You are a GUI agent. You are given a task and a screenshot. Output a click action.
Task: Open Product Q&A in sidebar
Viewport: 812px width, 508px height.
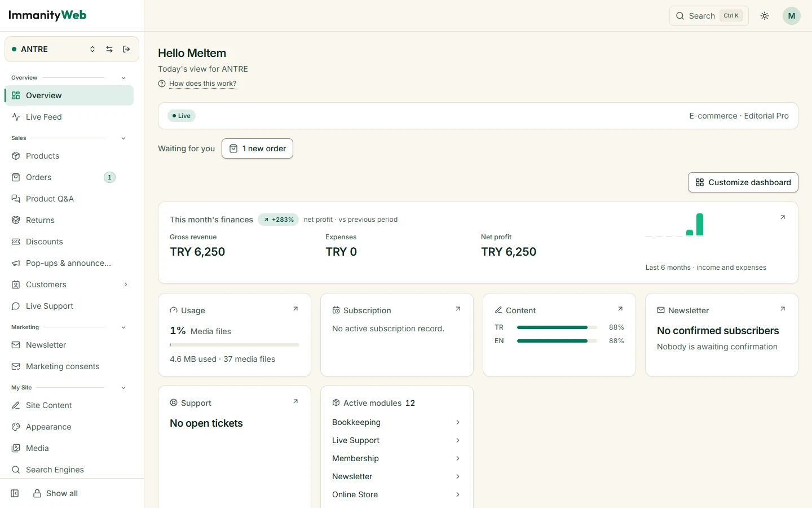tap(69, 199)
